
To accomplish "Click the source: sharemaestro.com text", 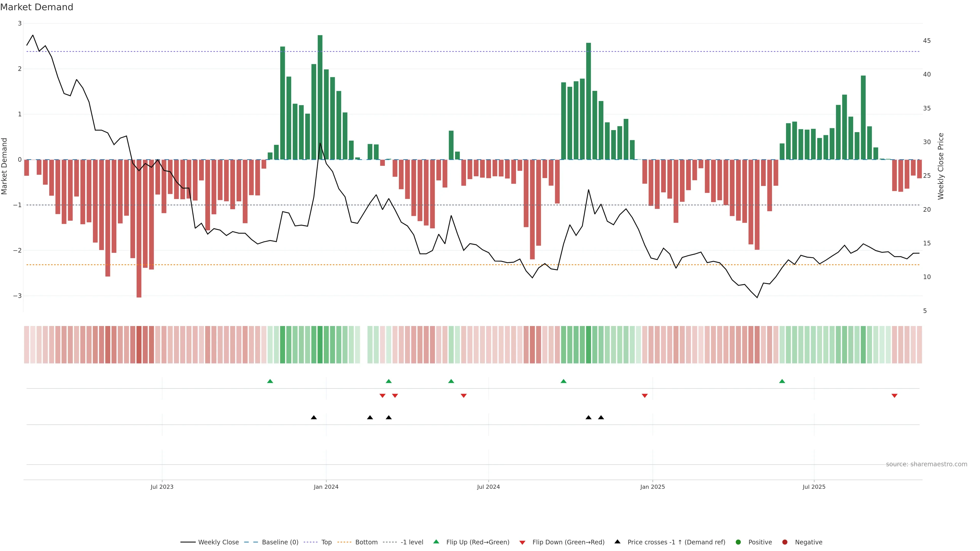I will point(926,464).
